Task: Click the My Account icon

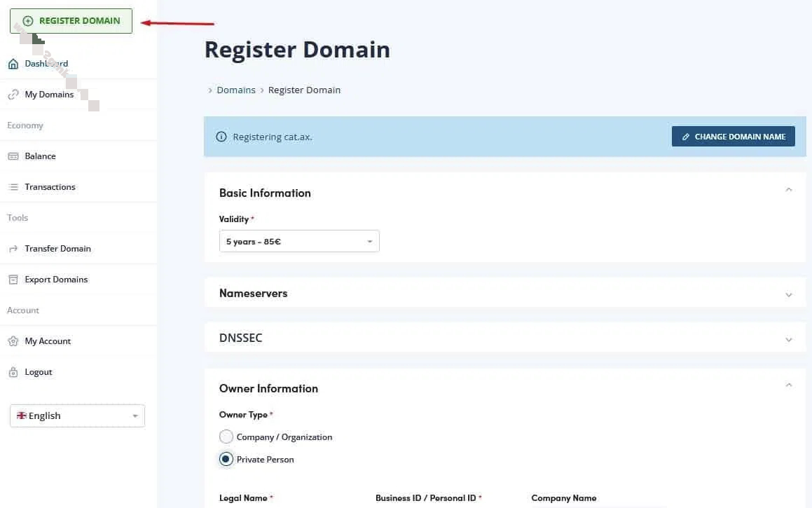Action: [13, 341]
